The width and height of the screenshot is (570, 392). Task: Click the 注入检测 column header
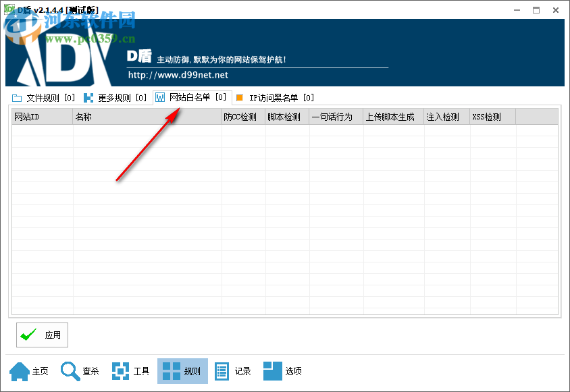[x=447, y=117]
